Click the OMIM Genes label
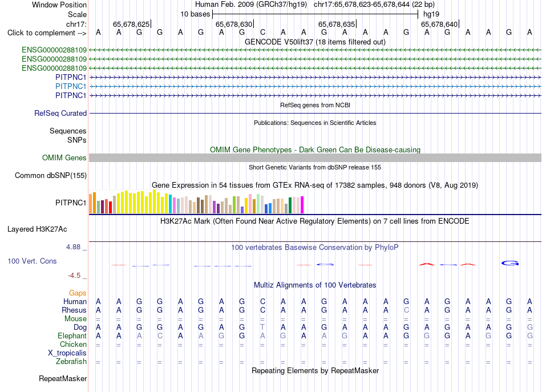This screenshot has height=392, width=542. point(64,157)
